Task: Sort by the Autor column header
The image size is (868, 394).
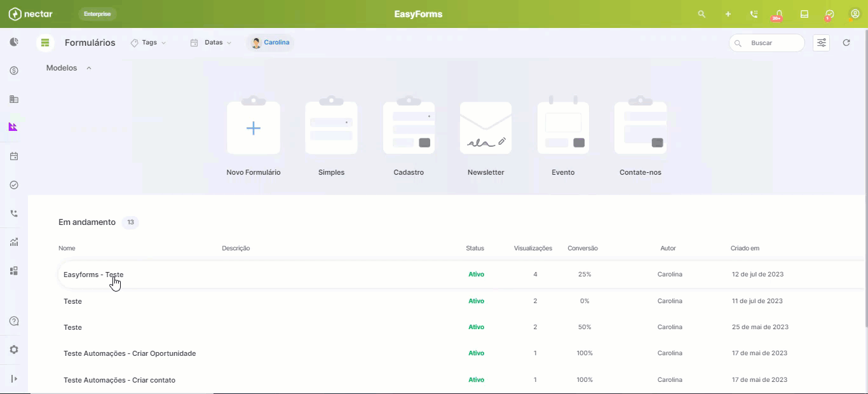Action: point(668,248)
